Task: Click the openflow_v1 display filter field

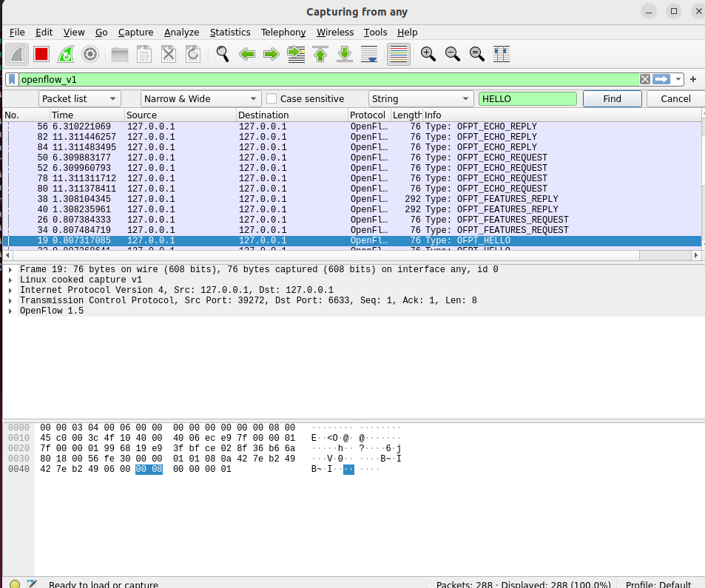Action: click(328, 80)
